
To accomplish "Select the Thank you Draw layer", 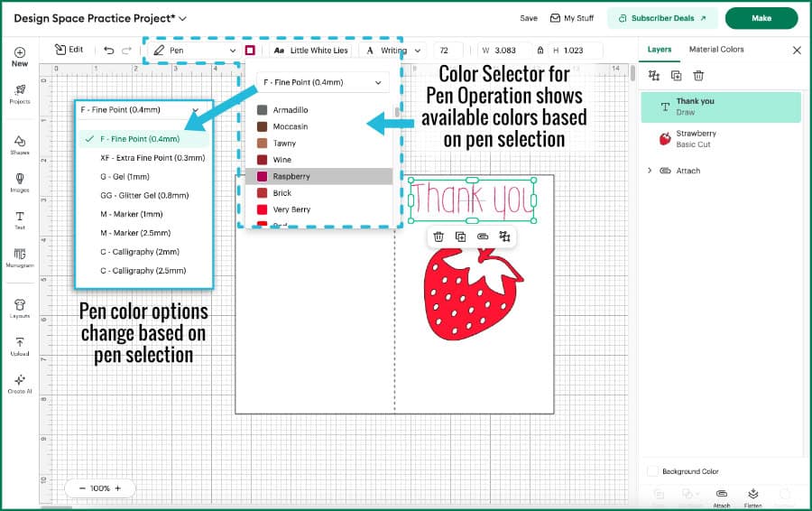I will point(721,107).
